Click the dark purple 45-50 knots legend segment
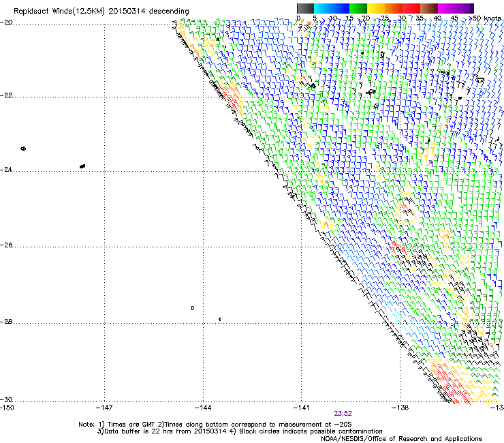Screen dimensions: 504x443 (x=464, y=8)
